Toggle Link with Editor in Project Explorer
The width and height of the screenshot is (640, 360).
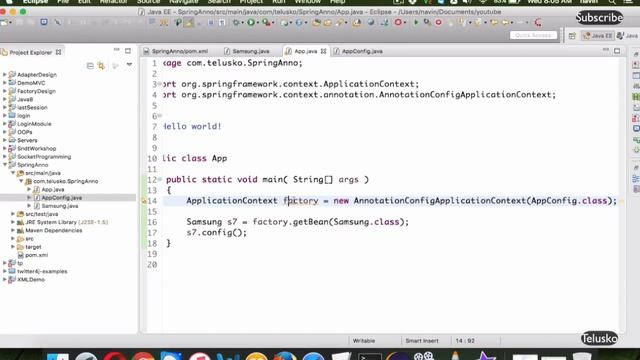click(x=101, y=66)
